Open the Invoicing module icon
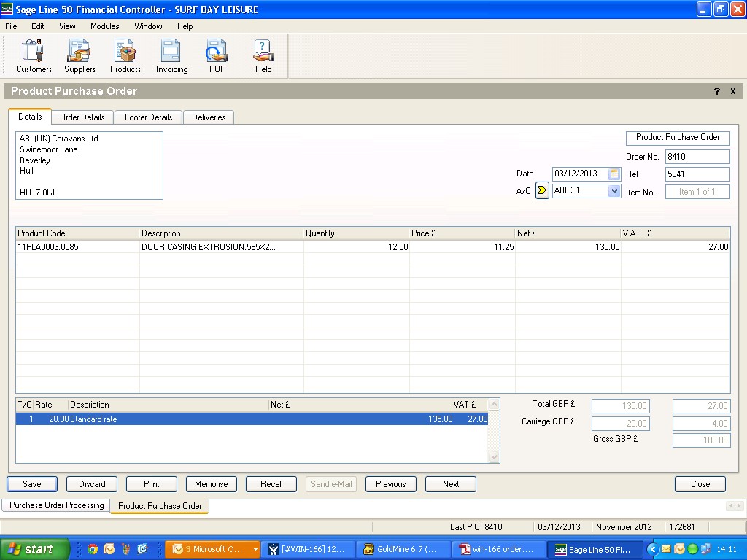Screen dimensions: 747x560 click(171, 56)
